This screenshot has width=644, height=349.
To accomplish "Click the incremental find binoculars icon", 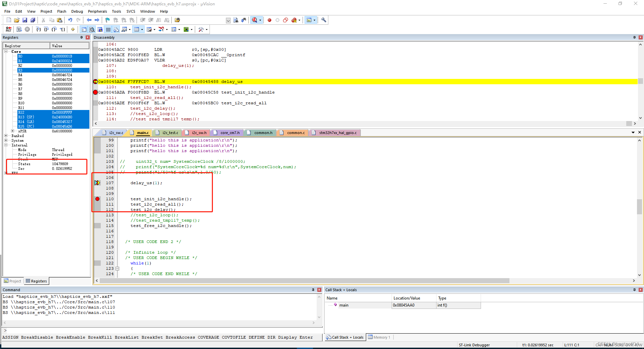I will pyautogui.click(x=244, y=20).
